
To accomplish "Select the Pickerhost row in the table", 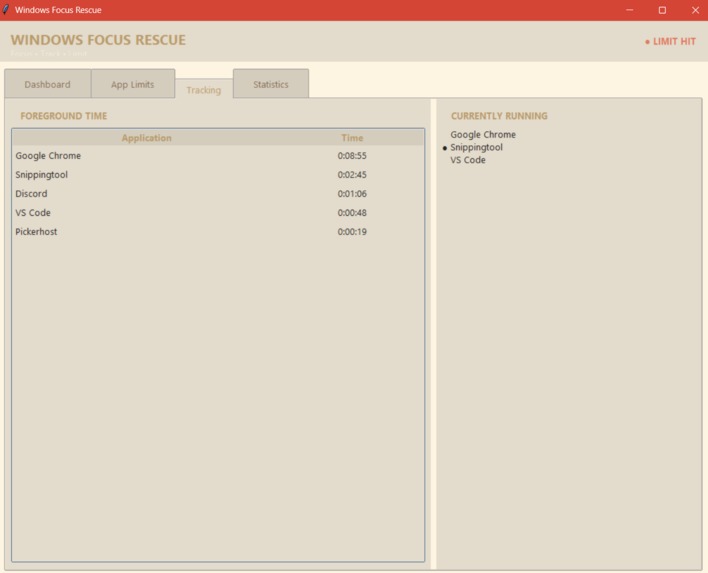I will (218, 232).
